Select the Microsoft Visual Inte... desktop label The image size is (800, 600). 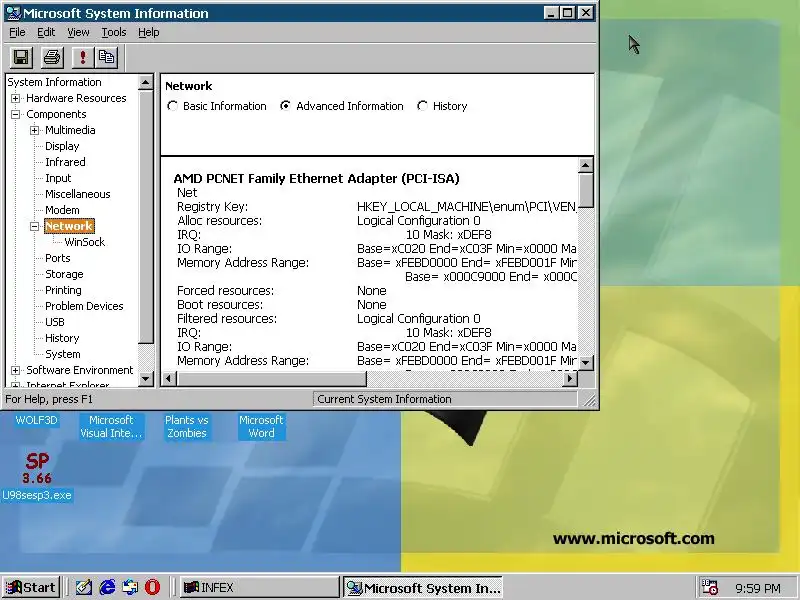click(111, 427)
